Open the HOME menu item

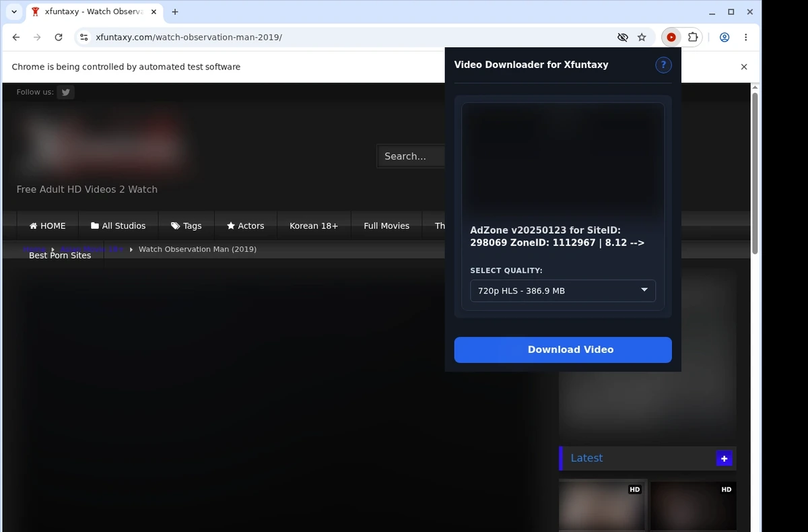pyautogui.click(x=47, y=226)
